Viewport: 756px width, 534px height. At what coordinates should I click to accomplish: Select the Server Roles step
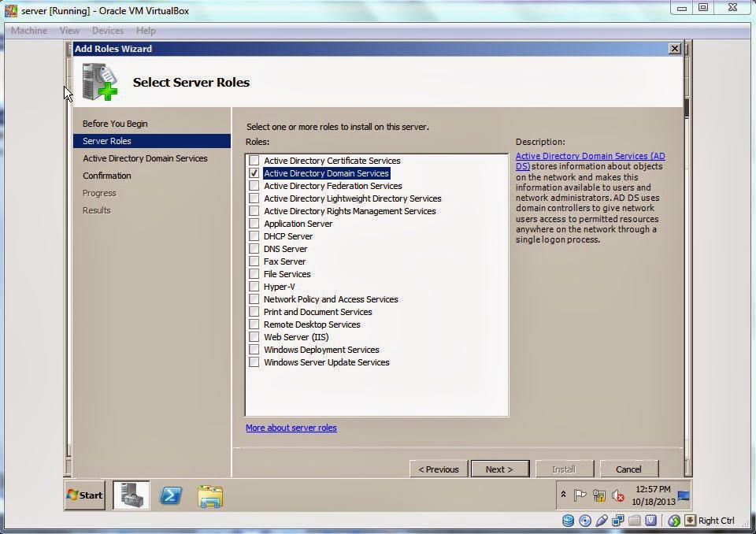pyautogui.click(x=152, y=141)
